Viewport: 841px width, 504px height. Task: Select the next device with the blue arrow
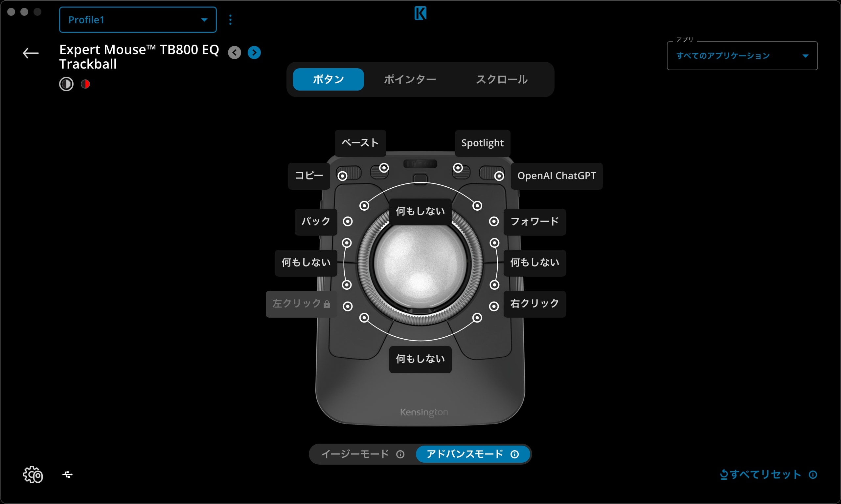pyautogui.click(x=254, y=52)
